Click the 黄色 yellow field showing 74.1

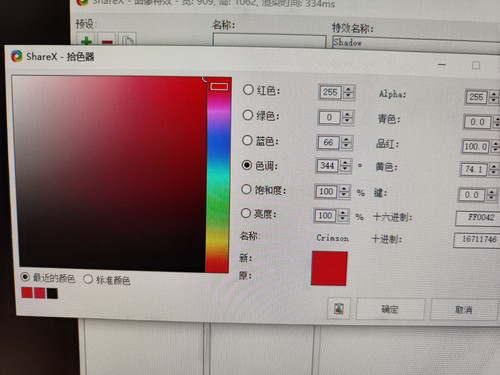point(474,169)
